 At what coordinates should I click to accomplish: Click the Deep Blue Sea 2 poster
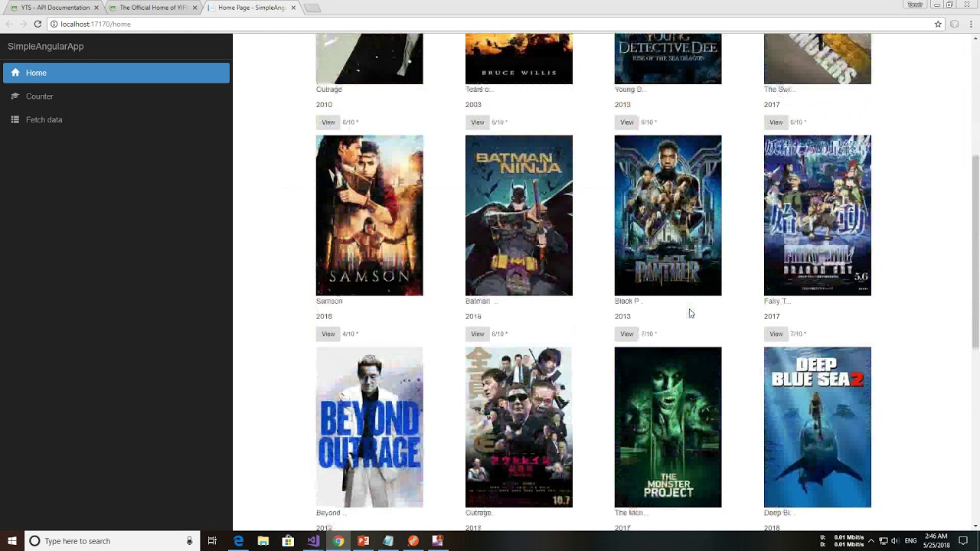click(817, 427)
